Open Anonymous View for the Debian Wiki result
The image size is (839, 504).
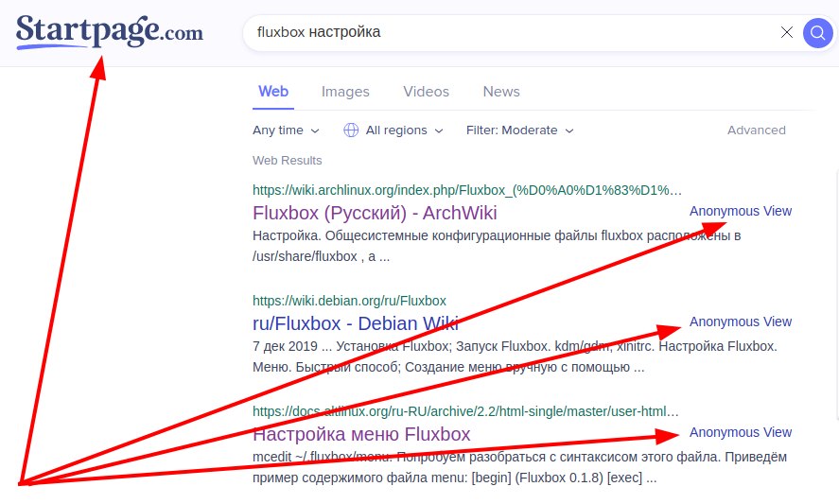(x=740, y=322)
